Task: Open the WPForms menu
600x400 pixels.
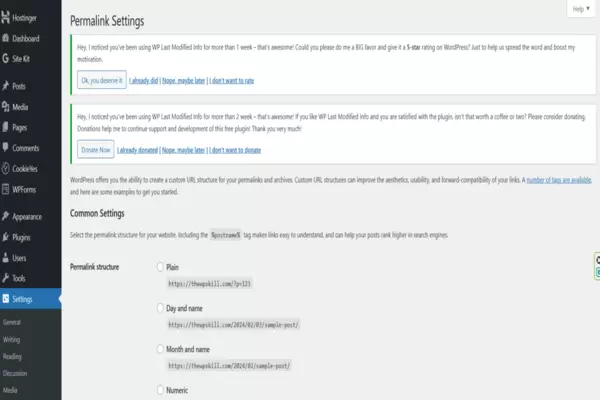Action: pyautogui.click(x=24, y=189)
